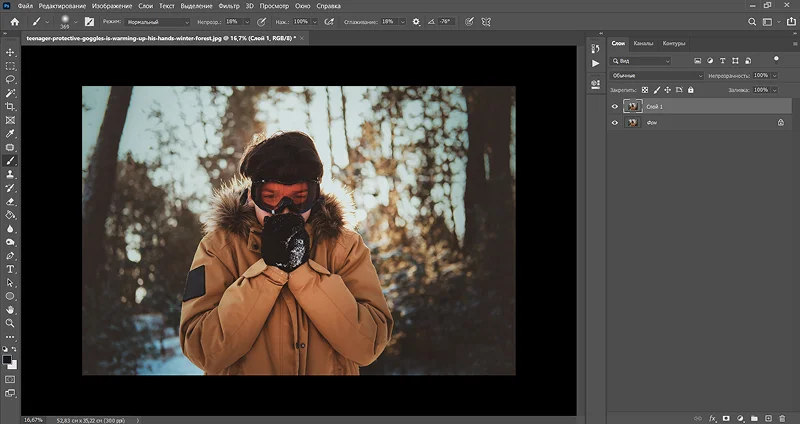Select the Move tool
This screenshot has height=424, width=800.
tap(10, 53)
